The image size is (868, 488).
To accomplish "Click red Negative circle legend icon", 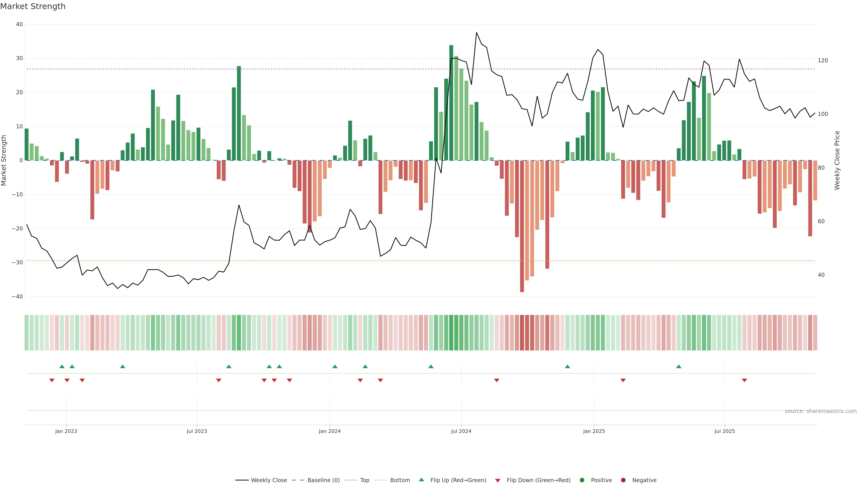I will point(623,480).
